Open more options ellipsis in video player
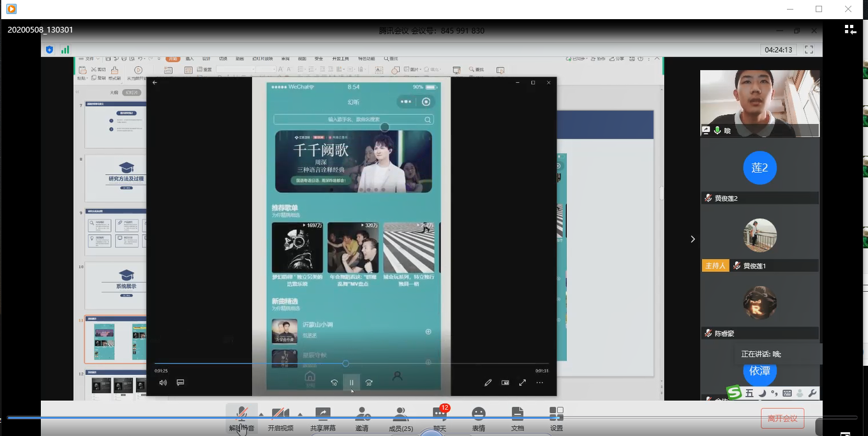 click(540, 382)
